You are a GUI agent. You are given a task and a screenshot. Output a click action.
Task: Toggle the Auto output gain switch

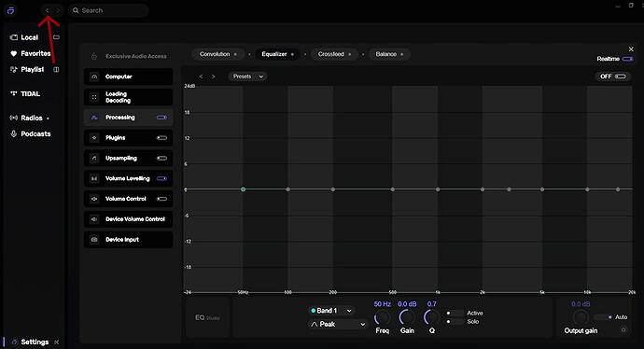click(604, 317)
